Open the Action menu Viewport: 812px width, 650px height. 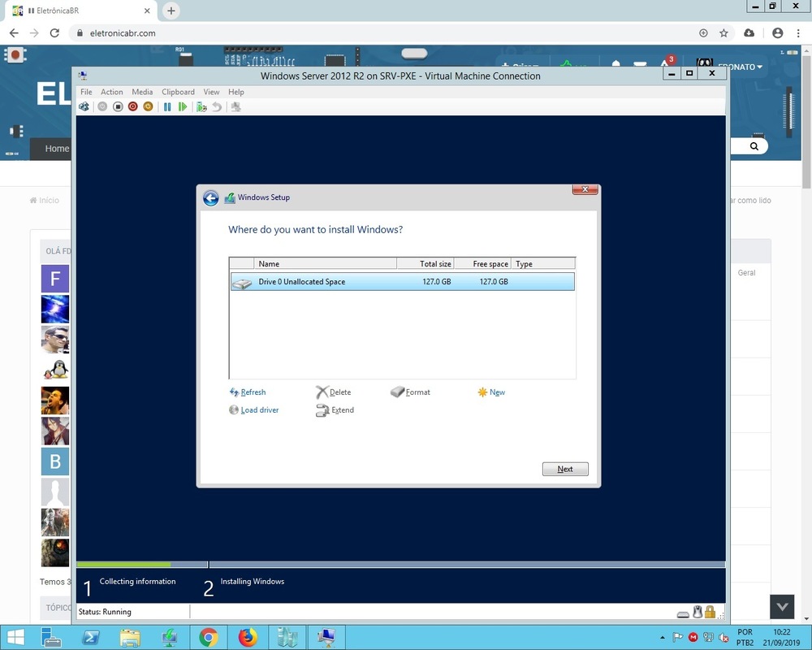point(112,92)
